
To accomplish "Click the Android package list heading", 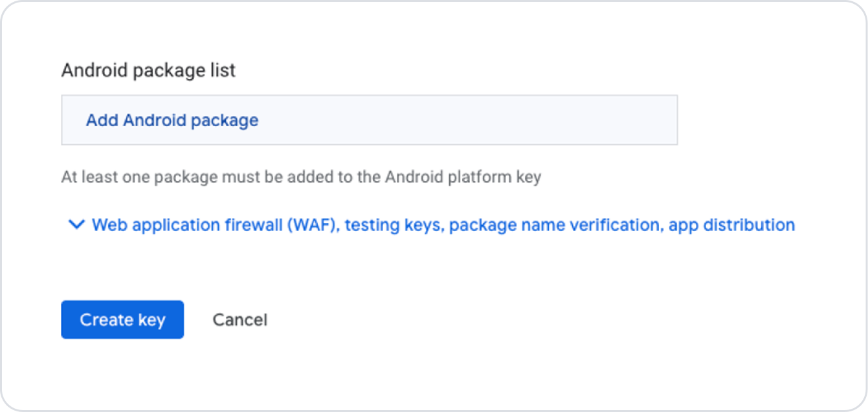I will coord(148,70).
